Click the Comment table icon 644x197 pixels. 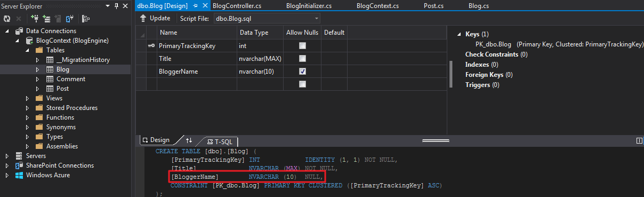click(x=50, y=79)
